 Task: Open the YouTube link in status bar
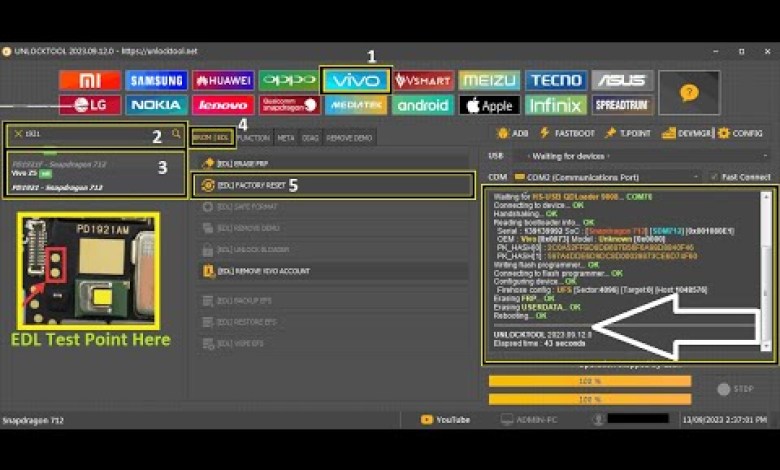tap(445, 420)
